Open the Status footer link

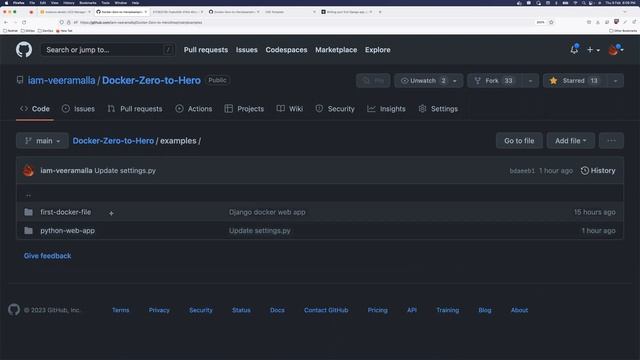241,310
